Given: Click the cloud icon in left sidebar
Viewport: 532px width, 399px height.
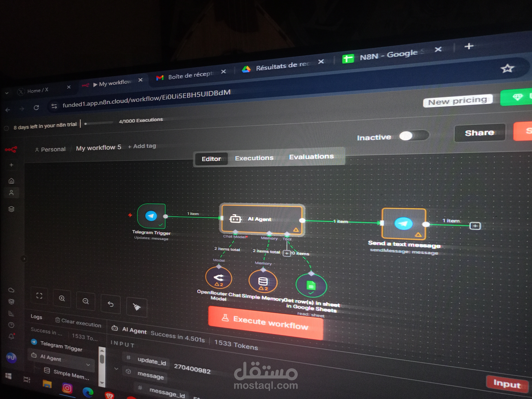Looking at the screenshot, I should point(11,290).
